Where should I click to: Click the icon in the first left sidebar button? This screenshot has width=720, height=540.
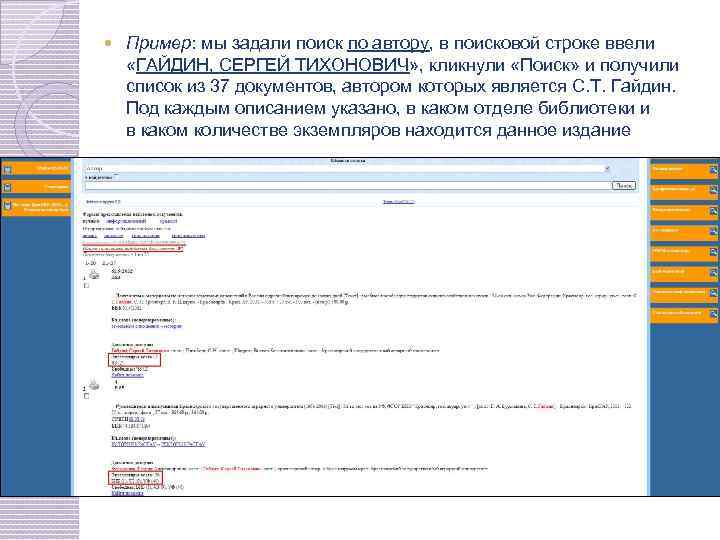[x=7, y=170]
